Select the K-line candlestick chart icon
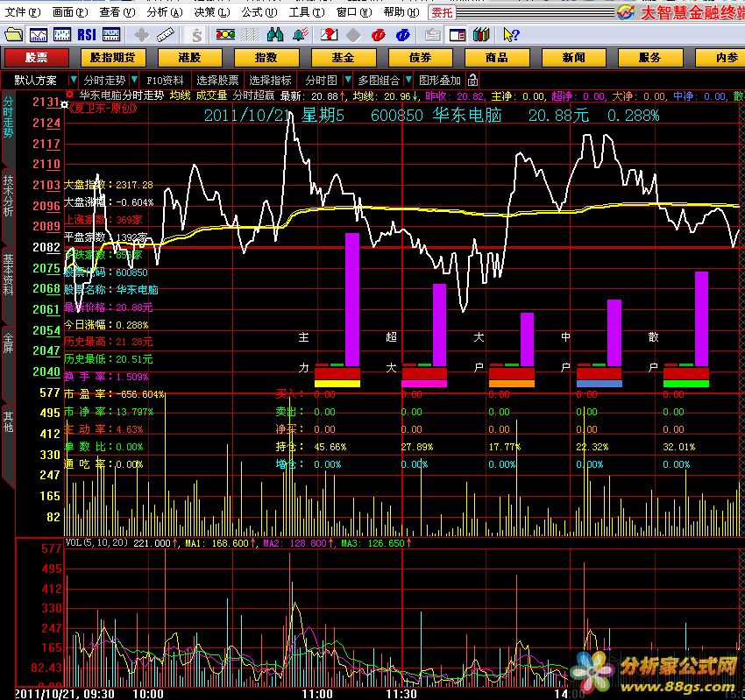 [62, 35]
